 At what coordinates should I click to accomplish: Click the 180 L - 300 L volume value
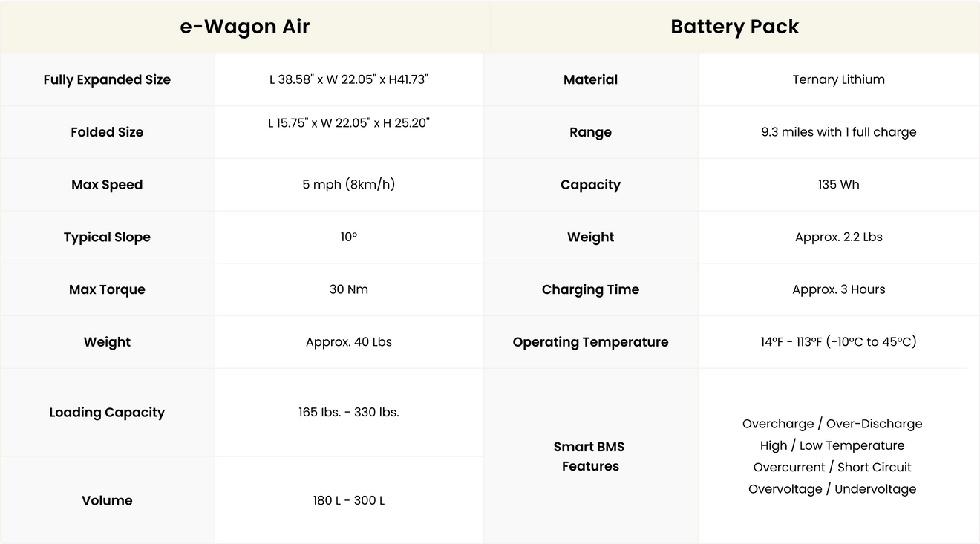[348, 500]
